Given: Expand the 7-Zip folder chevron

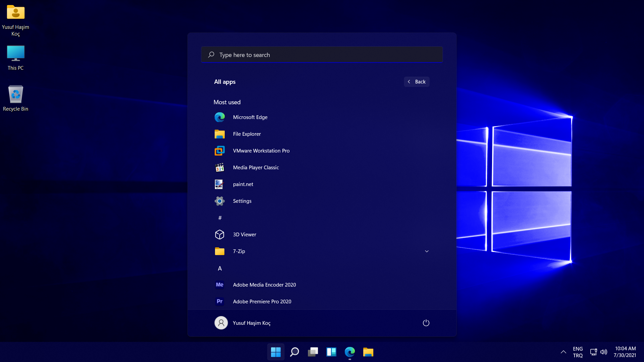Looking at the screenshot, I should pos(427,251).
